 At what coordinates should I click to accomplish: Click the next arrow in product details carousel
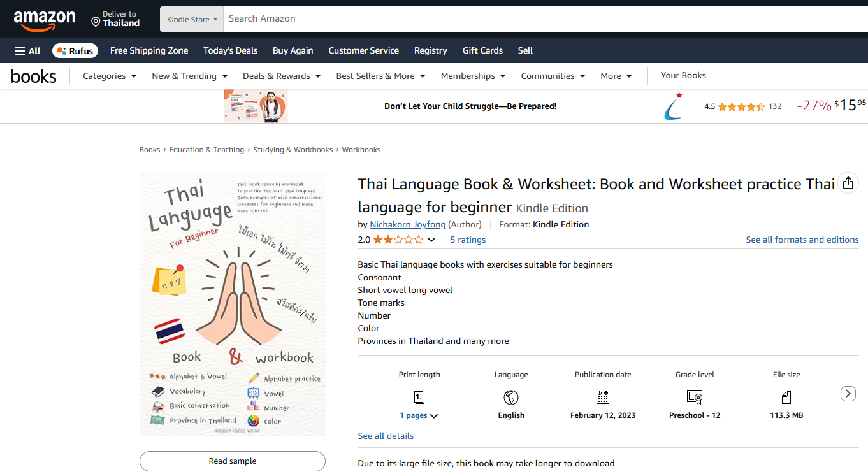click(848, 394)
